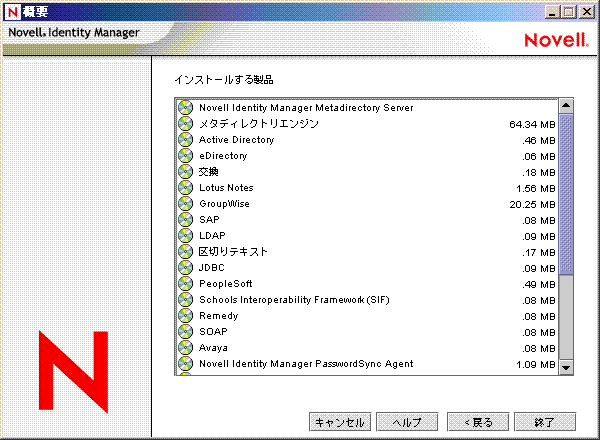Open help with the ヘルプ button
This screenshot has width=600, height=440.
(x=407, y=422)
